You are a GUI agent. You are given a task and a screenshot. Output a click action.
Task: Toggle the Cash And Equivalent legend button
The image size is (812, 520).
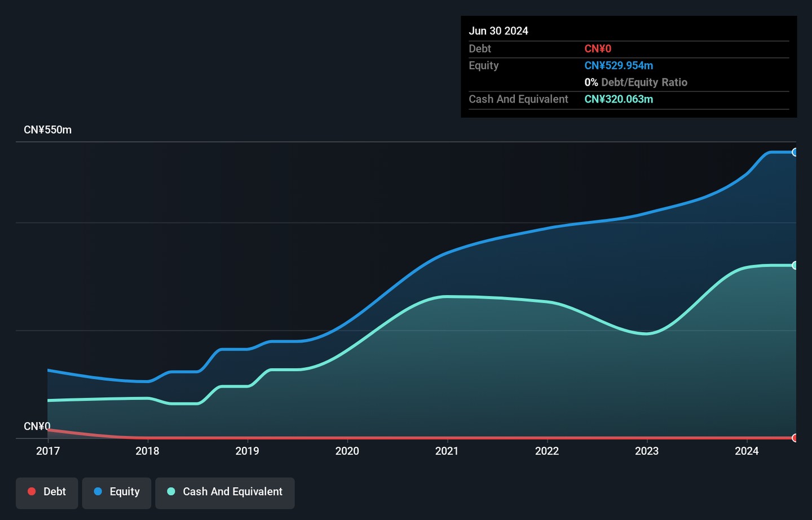[x=225, y=493]
